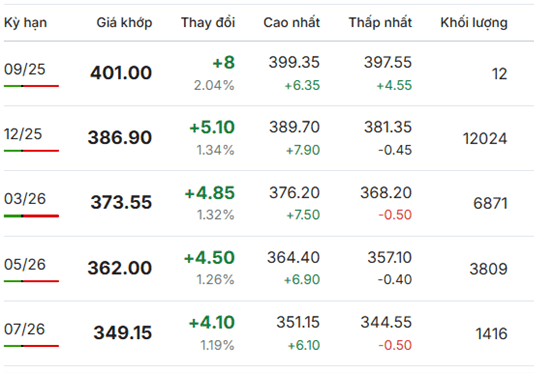
Task: Open the 07/26 contract term link
Action: [x=25, y=329]
